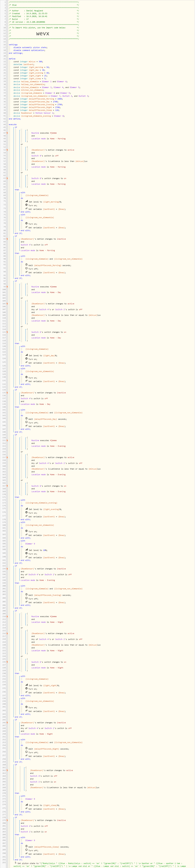Click "Wait {delayOffSeconds_Morning} seconds;" text
This screenshot has height=868, width=196.
(50, 265)
